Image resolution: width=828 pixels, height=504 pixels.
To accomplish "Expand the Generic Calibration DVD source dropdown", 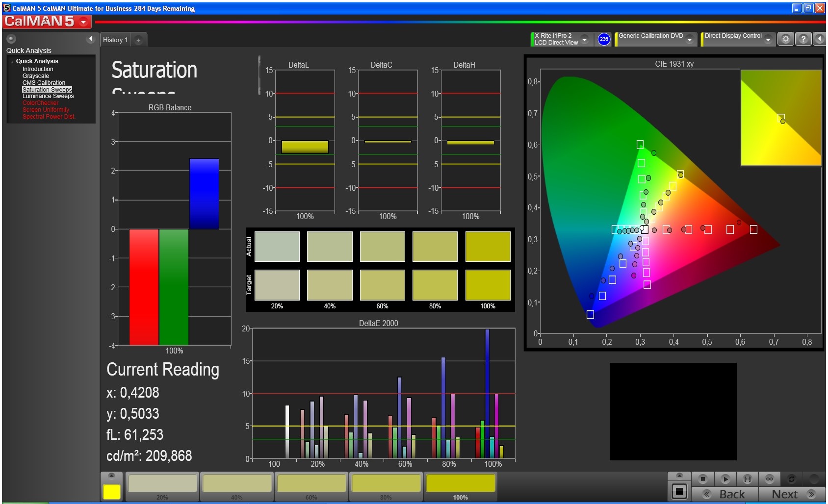I will point(689,39).
